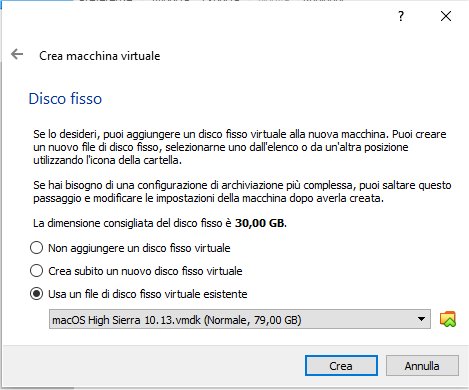Open the folder icon to browse disk file
This screenshot has width=469, height=390.
click(448, 319)
